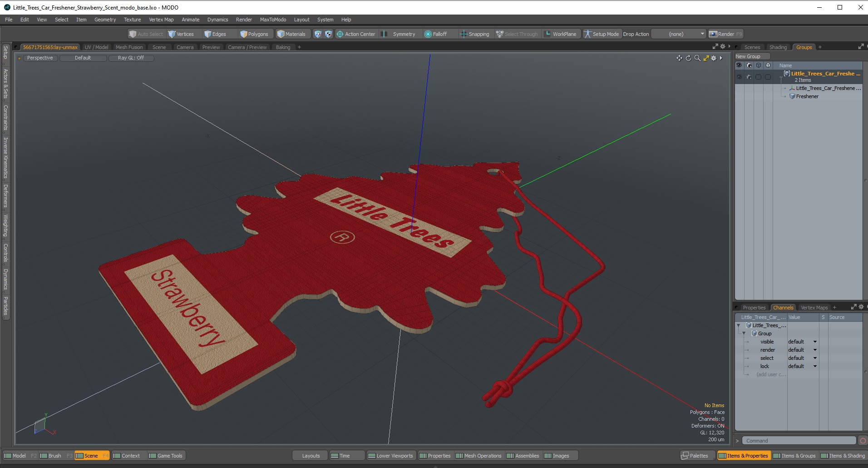Open Channels panel settings gear
The width and height of the screenshot is (868, 468).
point(861,307)
